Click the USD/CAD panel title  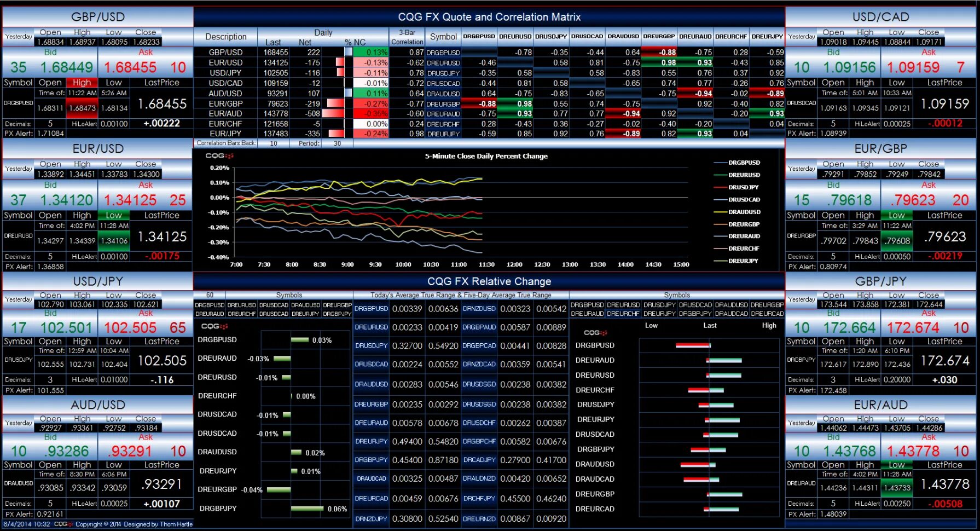click(x=881, y=17)
